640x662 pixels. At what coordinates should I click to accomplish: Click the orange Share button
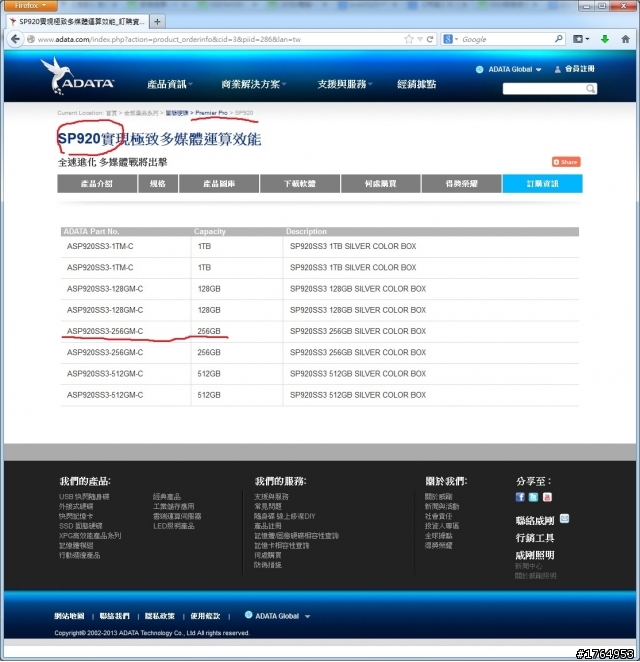click(x=566, y=162)
